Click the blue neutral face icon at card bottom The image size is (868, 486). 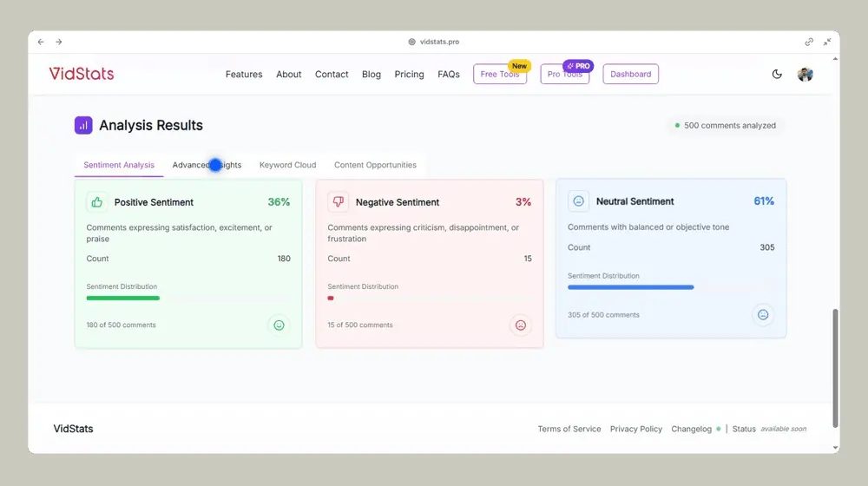pyautogui.click(x=763, y=315)
